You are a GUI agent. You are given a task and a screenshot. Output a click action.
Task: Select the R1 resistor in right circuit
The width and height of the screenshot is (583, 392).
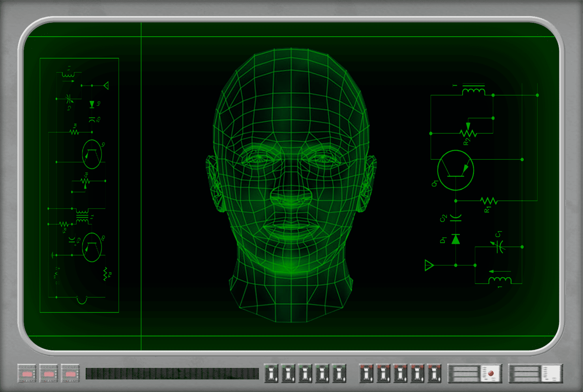coord(489,201)
